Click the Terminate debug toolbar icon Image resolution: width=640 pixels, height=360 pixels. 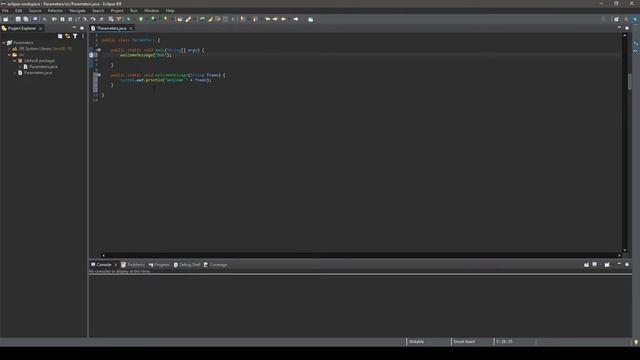coord(70,19)
